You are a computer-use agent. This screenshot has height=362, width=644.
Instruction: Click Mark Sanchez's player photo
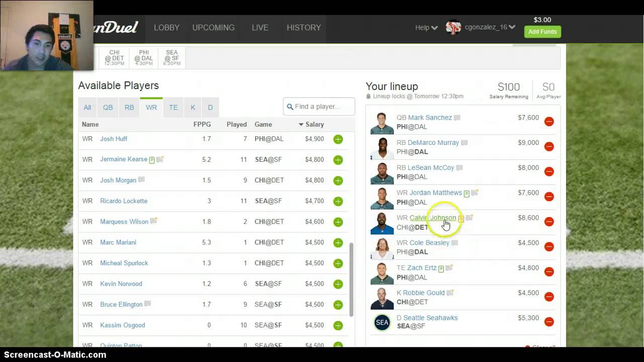point(382,124)
